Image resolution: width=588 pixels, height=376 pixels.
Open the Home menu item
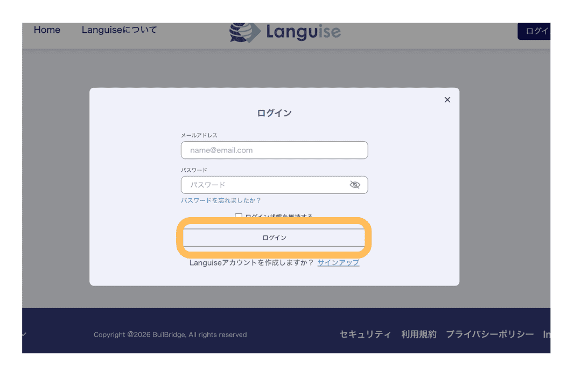pyautogui.click(x=47, y=30)
